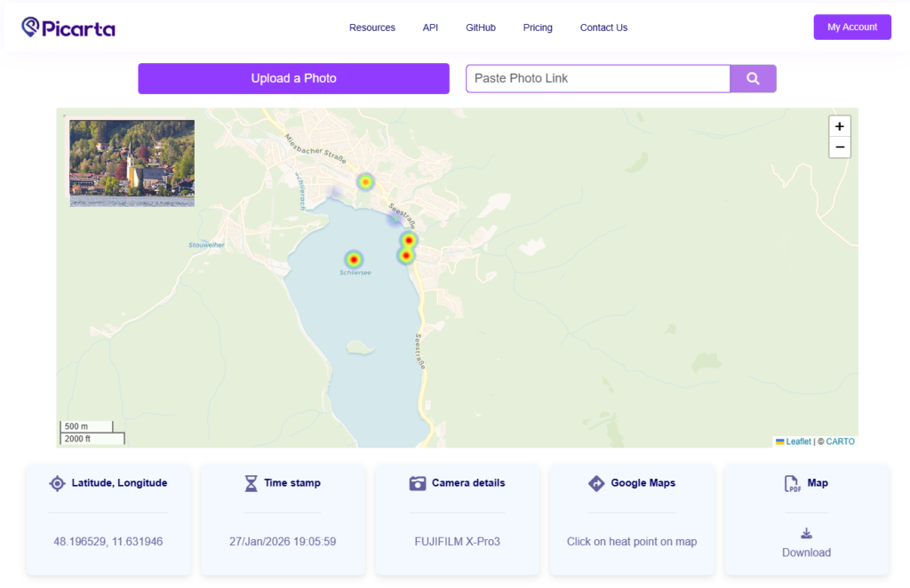Zoom out the map with minus
910x588 pixels.
click(839, 147)
